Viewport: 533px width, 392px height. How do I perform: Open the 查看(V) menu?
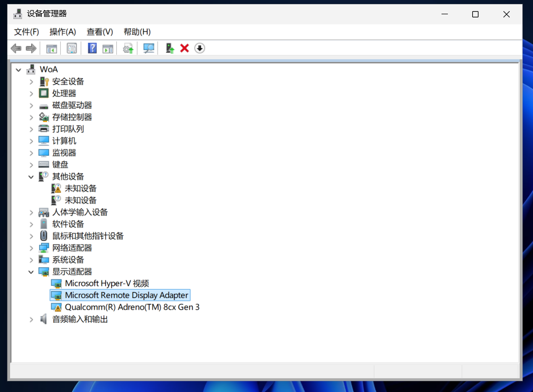tap(99, 32)
